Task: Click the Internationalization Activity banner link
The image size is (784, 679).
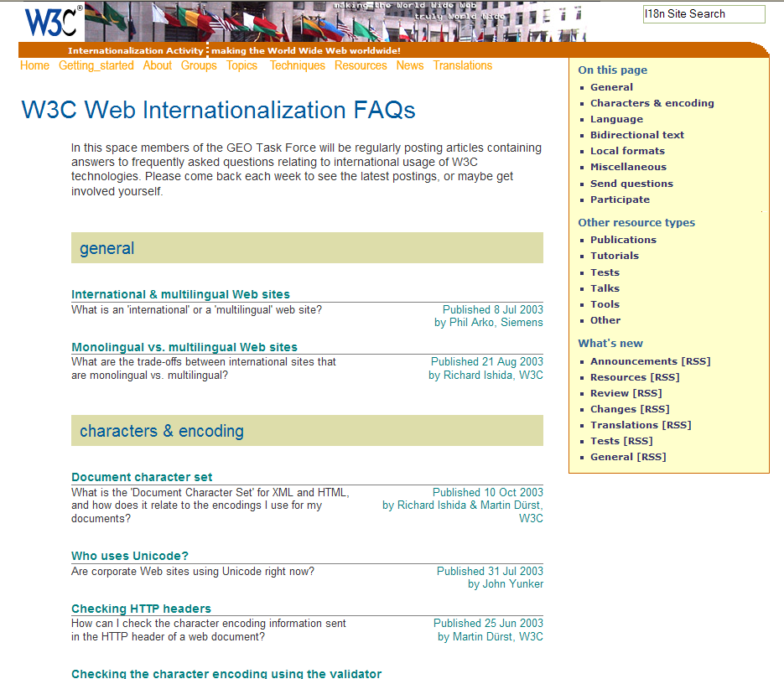Action: tap(136, 50)
